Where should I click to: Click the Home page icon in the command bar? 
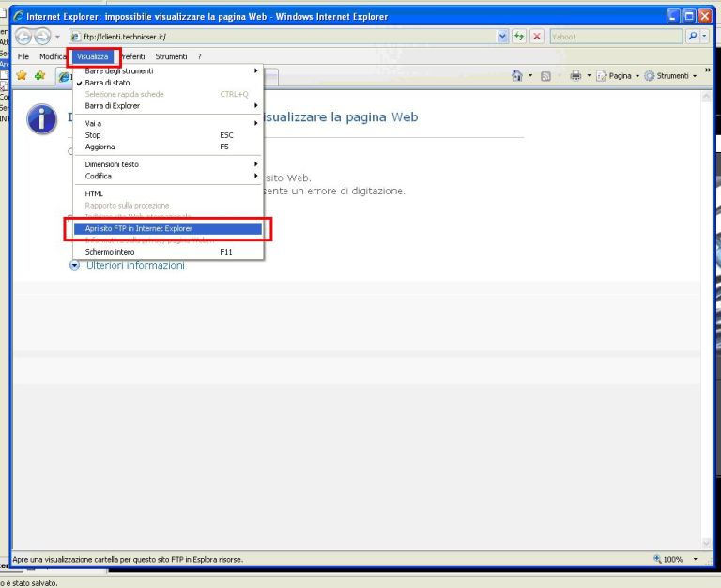point(517,76)
